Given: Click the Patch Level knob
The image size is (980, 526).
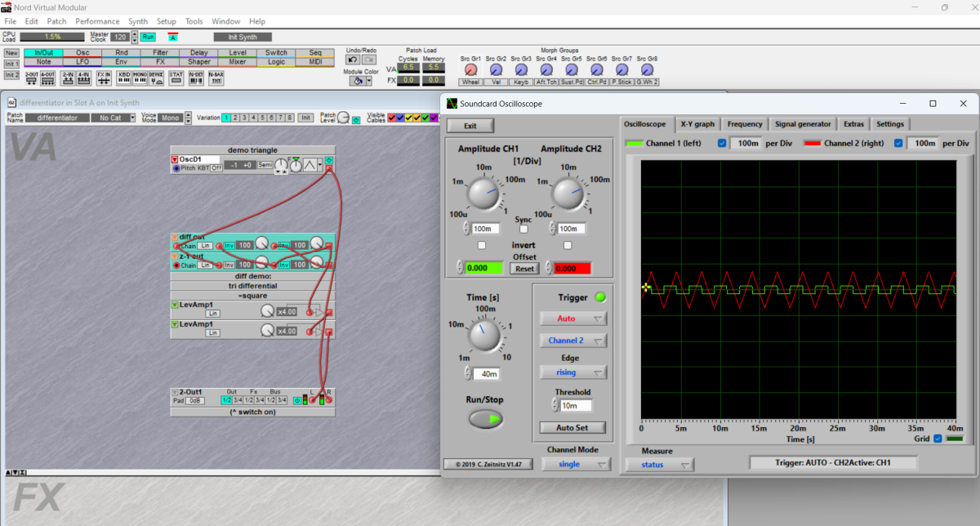Looking at the screenshot, I should [343, 118].
